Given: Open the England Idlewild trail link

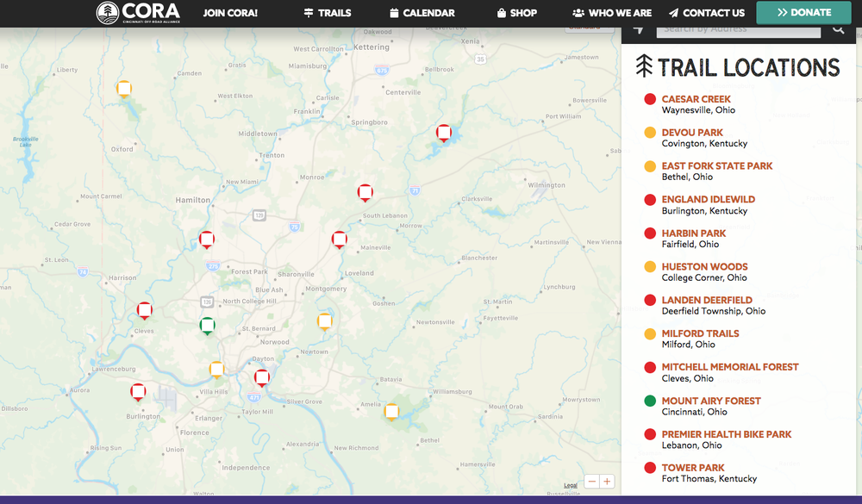Looking at the screenshot, I should (x=708, y=200).
